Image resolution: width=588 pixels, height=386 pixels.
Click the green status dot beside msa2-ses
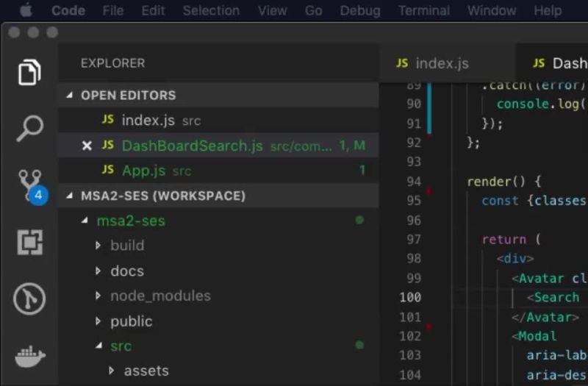(x=359, y=220)
